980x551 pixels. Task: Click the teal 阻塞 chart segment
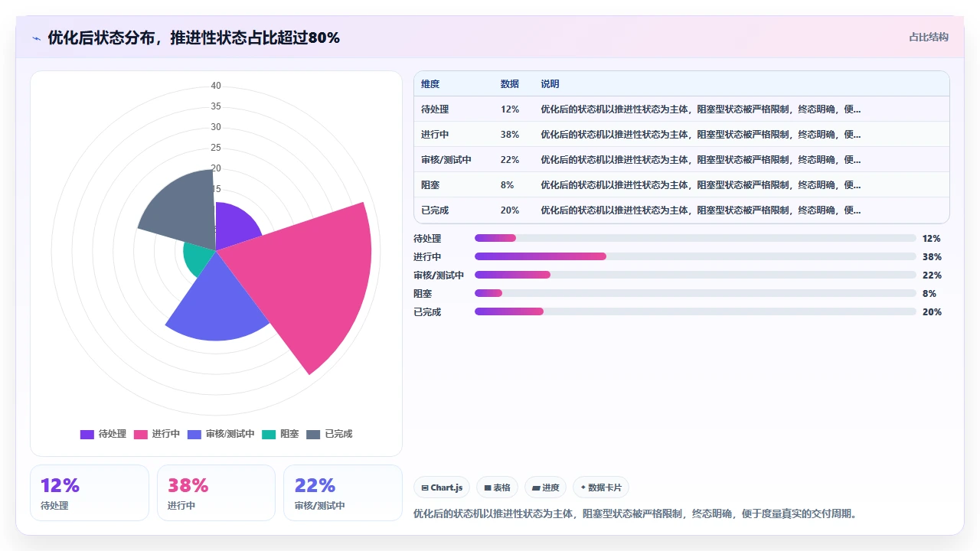coord(198,258)
